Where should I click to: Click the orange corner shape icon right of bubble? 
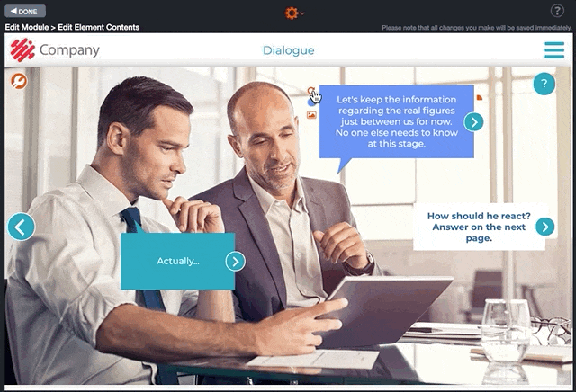[x=480, y=98]
